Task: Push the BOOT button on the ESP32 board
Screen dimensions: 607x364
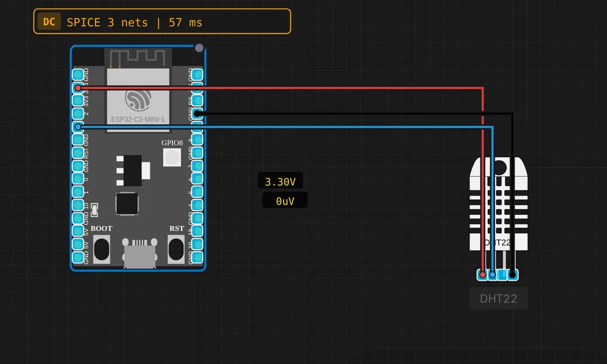Action: pyautogui.click(x=102, y=248)
